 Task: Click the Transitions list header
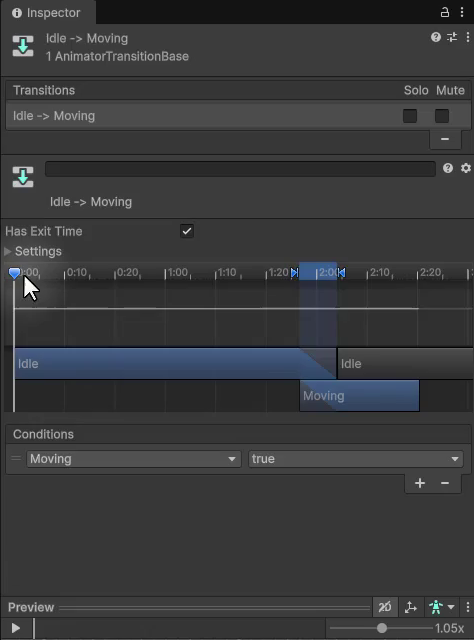tap(238, 90)
